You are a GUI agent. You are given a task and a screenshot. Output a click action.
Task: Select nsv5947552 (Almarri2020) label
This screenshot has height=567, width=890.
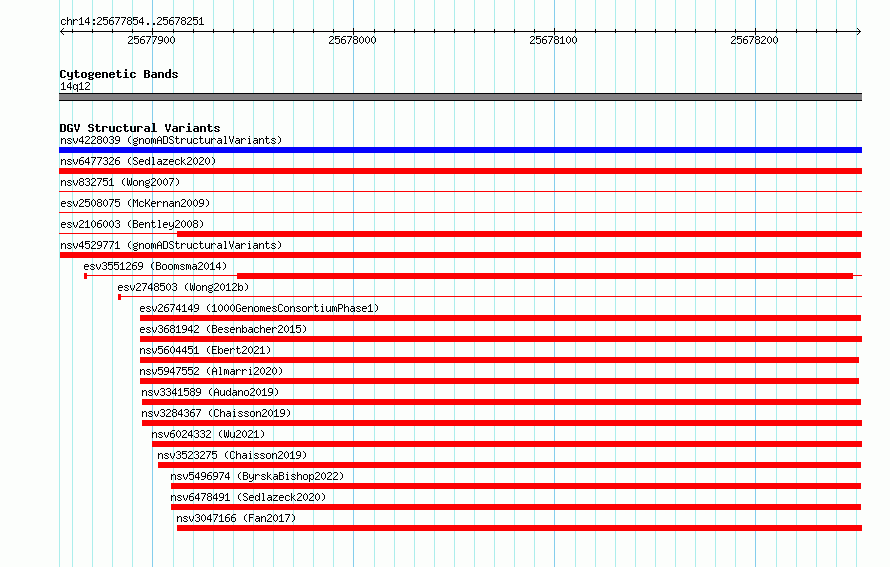[211, 371]
